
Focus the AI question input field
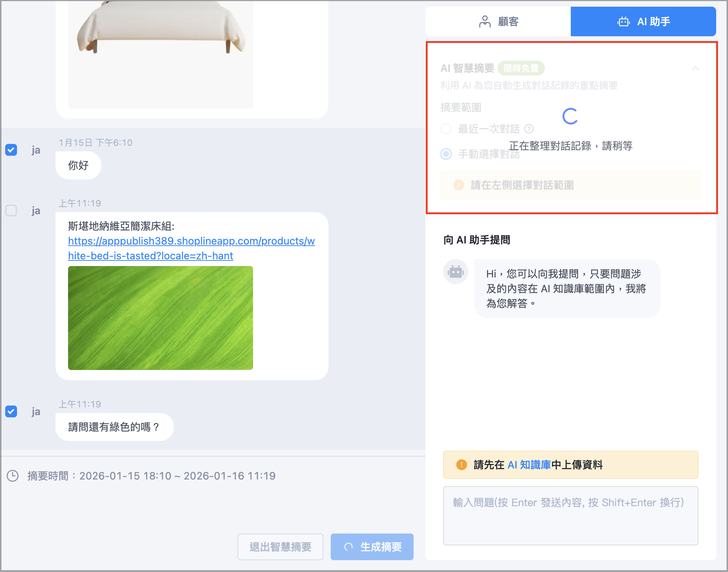pos(571,516)
